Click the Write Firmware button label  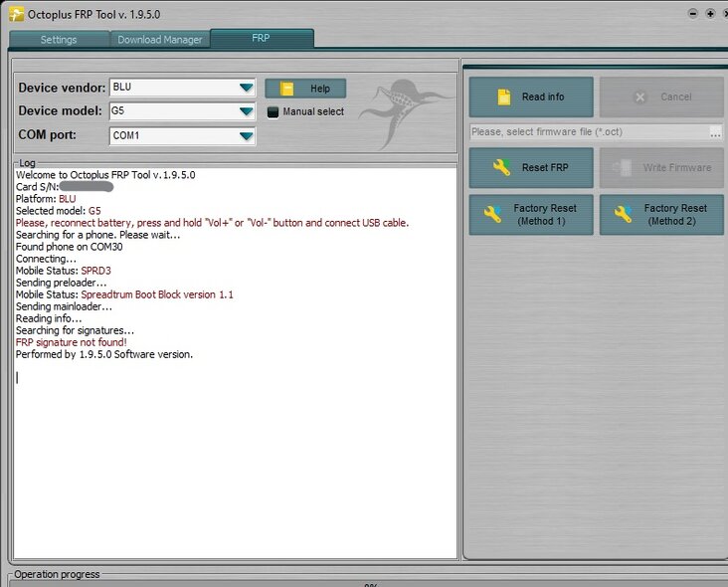point(677,168)
